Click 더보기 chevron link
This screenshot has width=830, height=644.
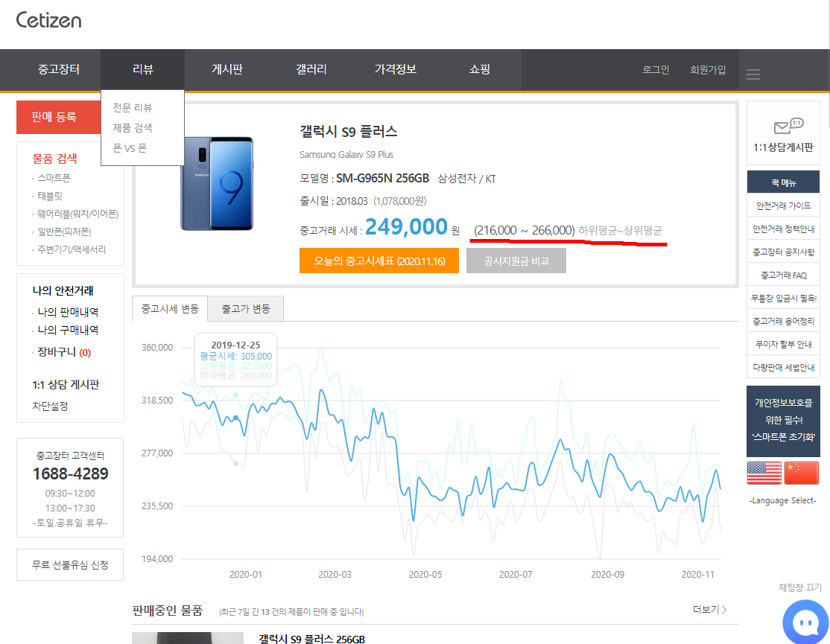(x=709, y=610)
